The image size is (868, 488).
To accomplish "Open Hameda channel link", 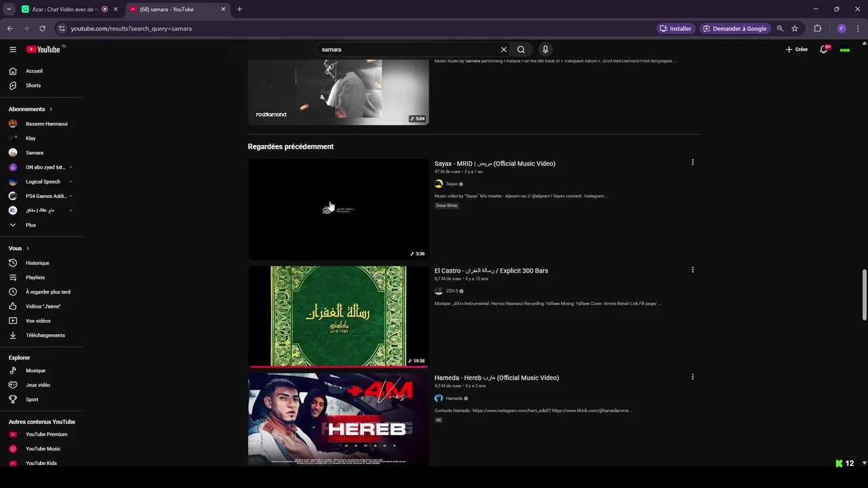I will [x=454, y=398].
